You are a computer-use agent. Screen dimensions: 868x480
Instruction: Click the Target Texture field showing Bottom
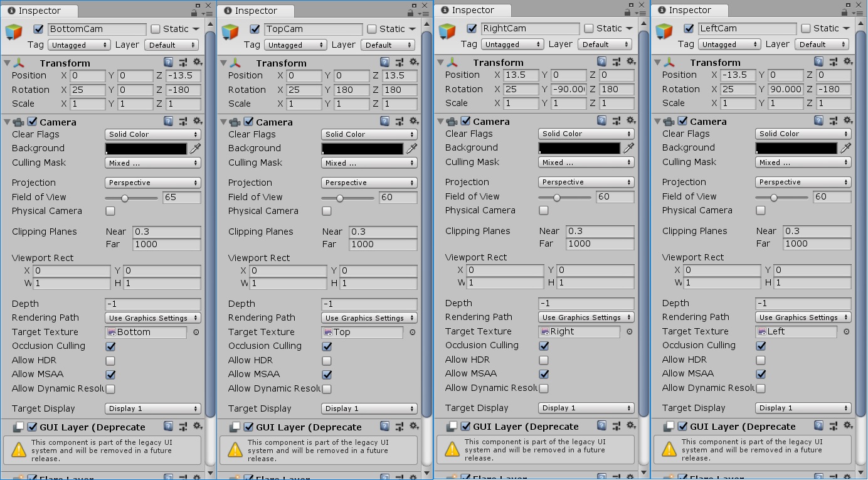click(x=146, y=333)
